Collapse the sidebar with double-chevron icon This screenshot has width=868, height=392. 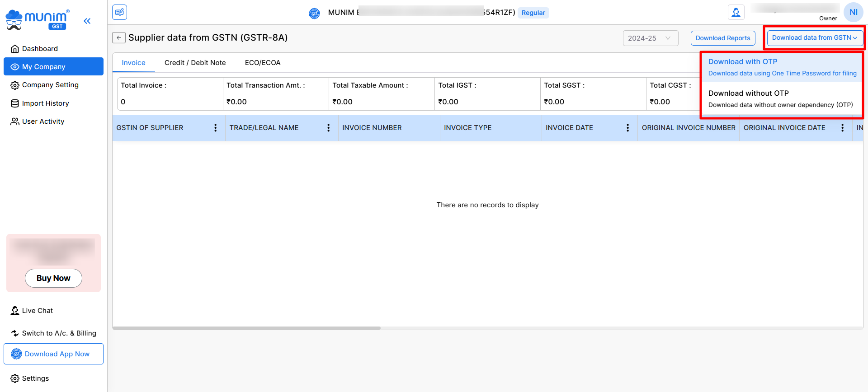click(87, 21)
